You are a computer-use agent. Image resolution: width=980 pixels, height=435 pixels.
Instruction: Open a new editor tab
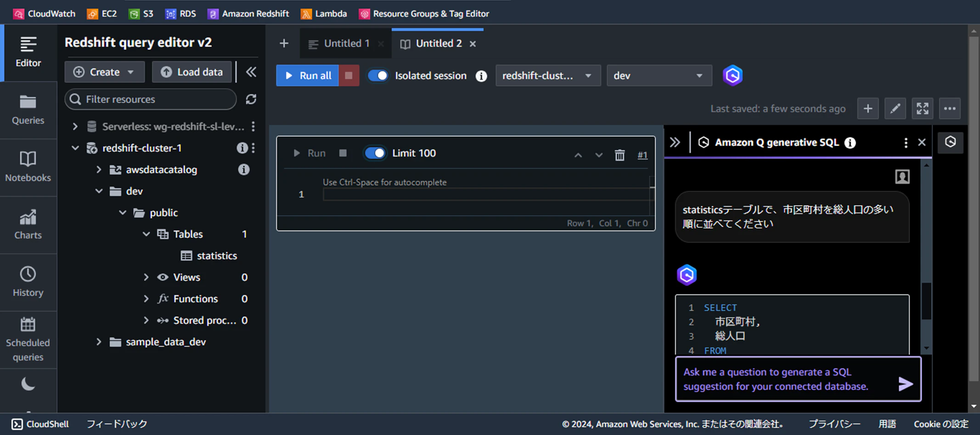(284, 43)
